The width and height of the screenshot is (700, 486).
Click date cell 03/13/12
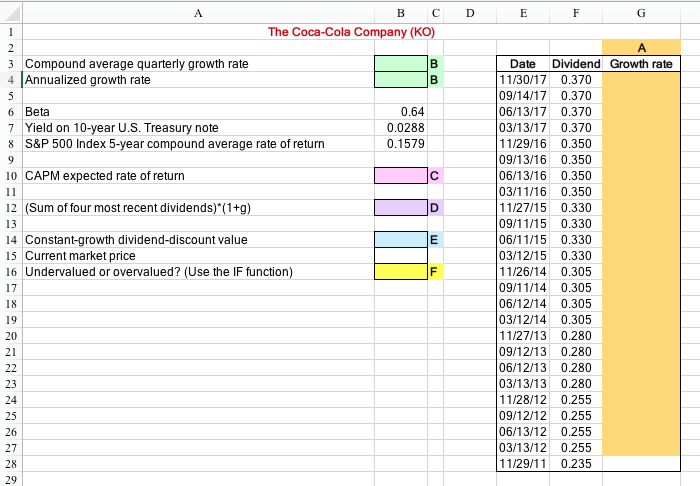click(x=523, y=448)
